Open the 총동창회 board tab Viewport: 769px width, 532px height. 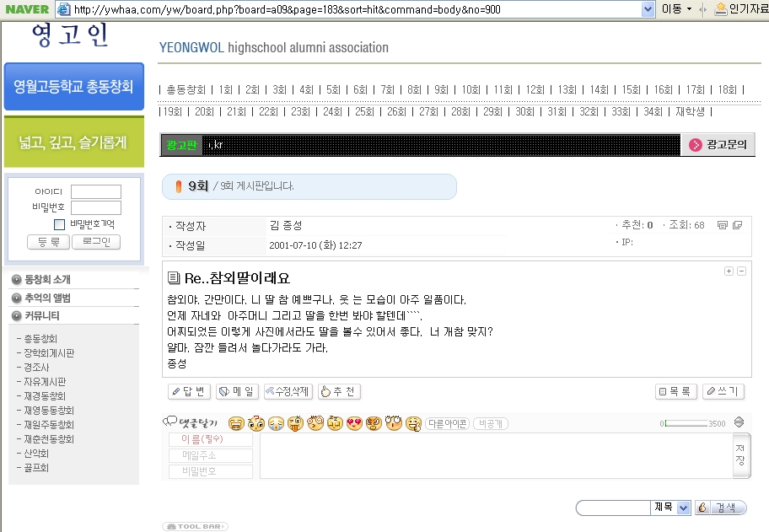[186, 89]
